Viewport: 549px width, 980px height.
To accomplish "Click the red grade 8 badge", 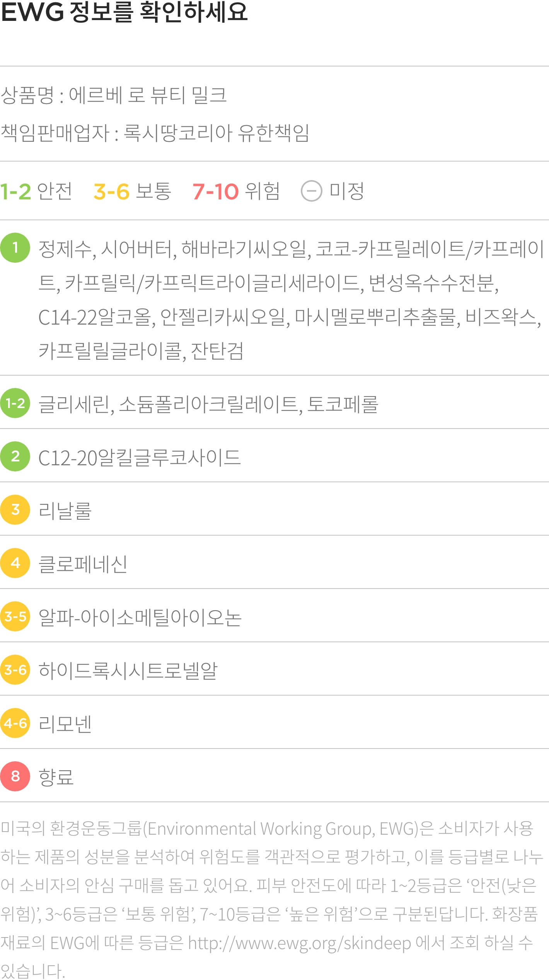I will [x=15, y=776].
